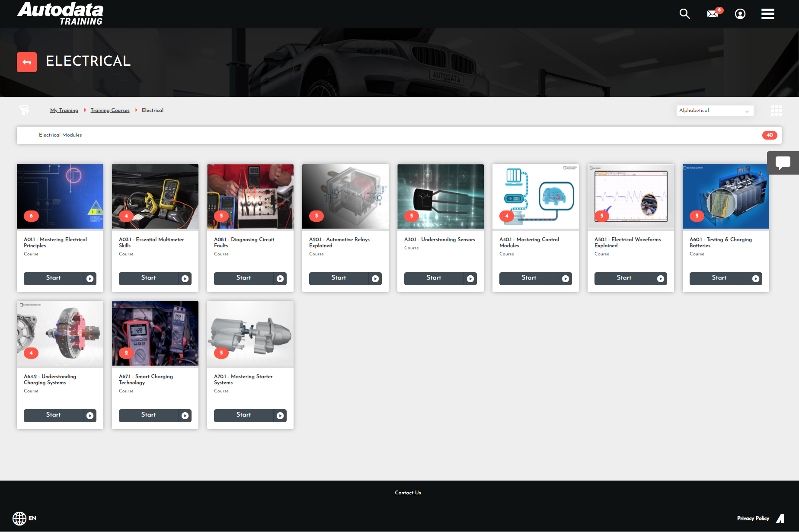Click the filter icon near the breadcrumb
The image size is (799, 532).
click(24, 110)
